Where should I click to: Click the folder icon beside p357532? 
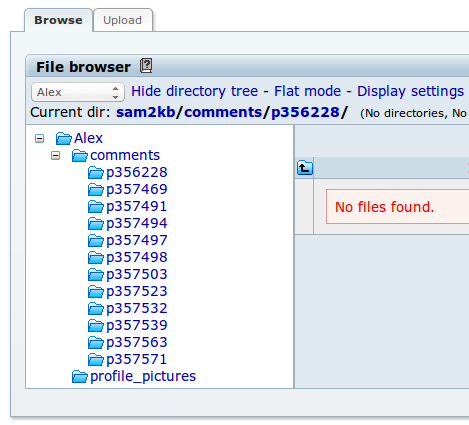[x=96, y=308]
